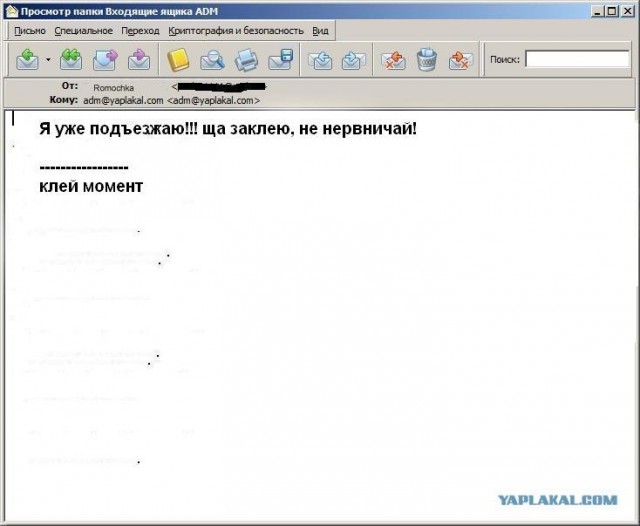Click the Print message icon
Image resolution: width=640 pixels, height=526 pixels.
click(246, 60)
